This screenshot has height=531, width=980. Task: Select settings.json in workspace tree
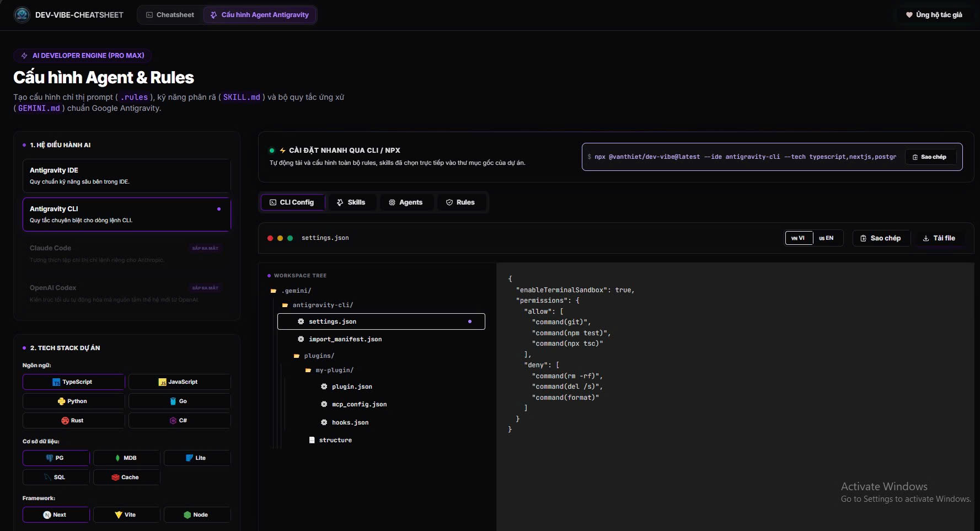coord(381,321)
